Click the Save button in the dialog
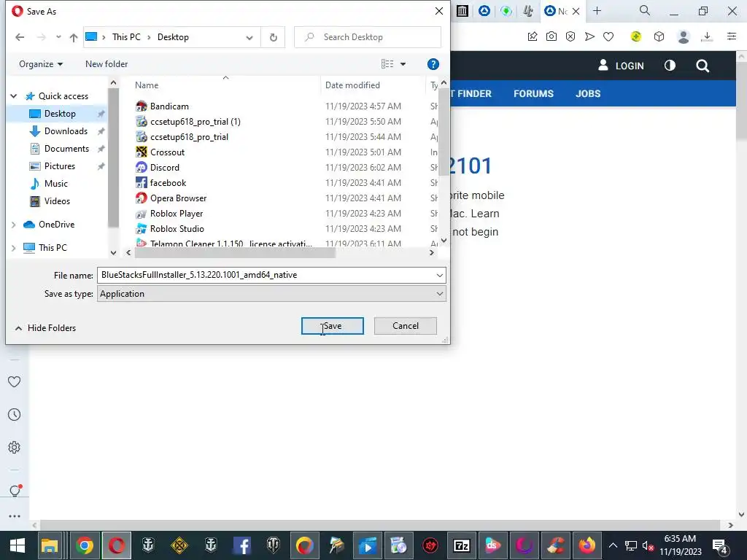The image size is (747, 560). click(332, 326)
